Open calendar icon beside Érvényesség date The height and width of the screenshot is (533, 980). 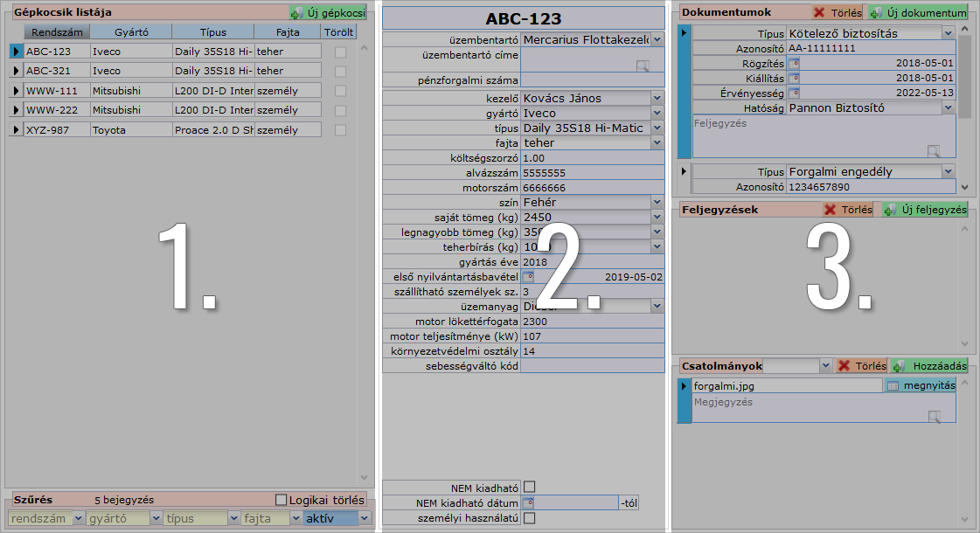794,93
